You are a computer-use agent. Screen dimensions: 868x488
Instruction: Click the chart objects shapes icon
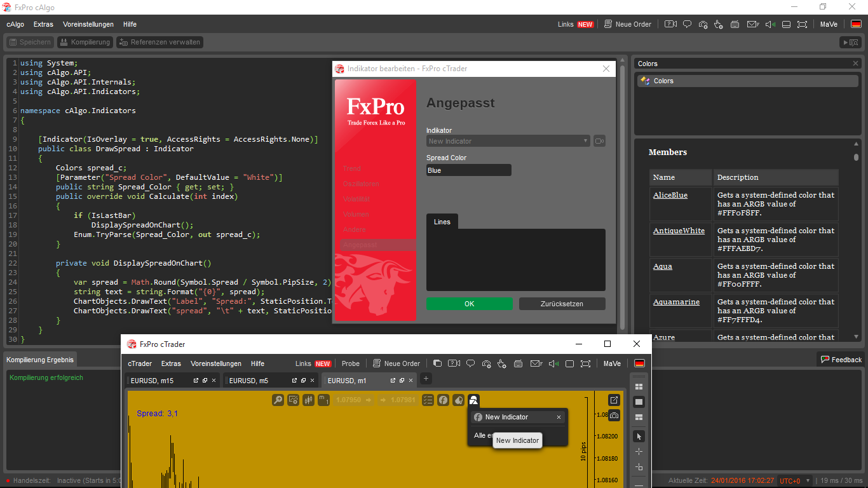pos(473,400)
